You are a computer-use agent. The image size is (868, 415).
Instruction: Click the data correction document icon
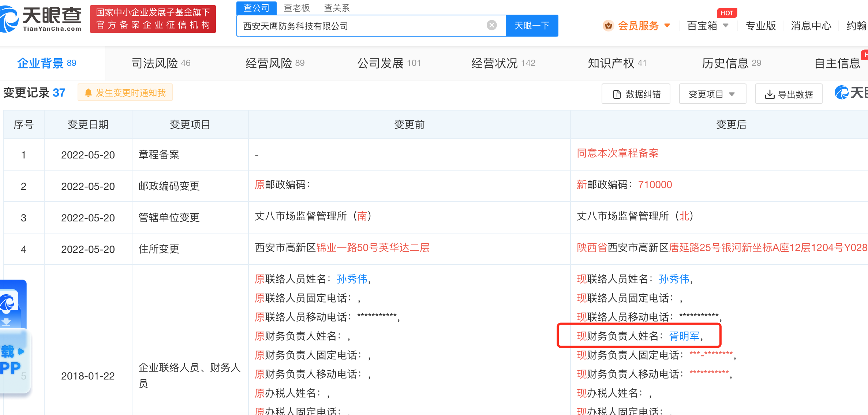pyautogui.click(x=617, y=94)
